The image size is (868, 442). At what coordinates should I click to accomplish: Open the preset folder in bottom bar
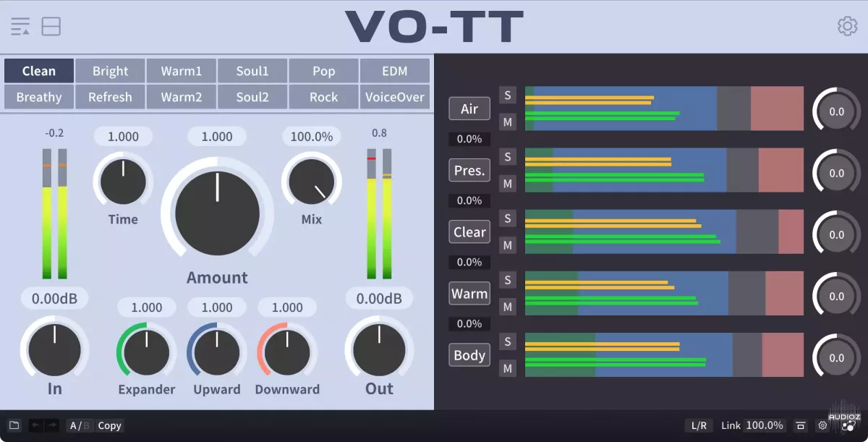14,425
